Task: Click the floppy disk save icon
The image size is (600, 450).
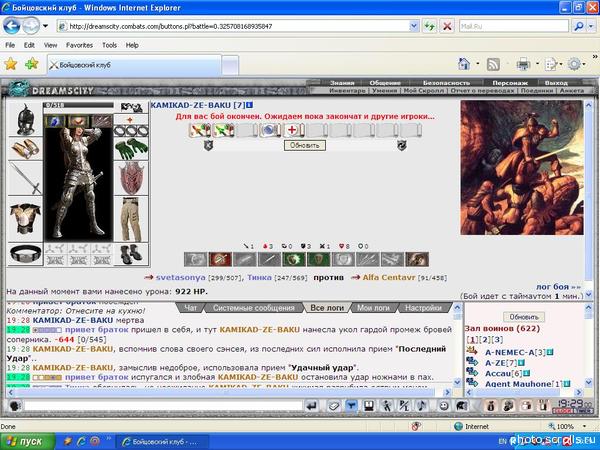Action: (x=368, y=406)
